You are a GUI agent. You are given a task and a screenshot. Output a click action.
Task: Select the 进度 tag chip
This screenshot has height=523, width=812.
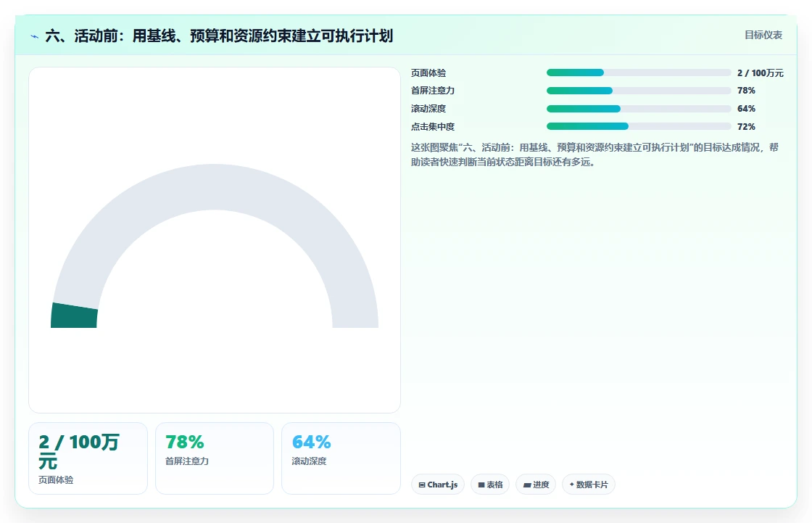pos(536,485)
